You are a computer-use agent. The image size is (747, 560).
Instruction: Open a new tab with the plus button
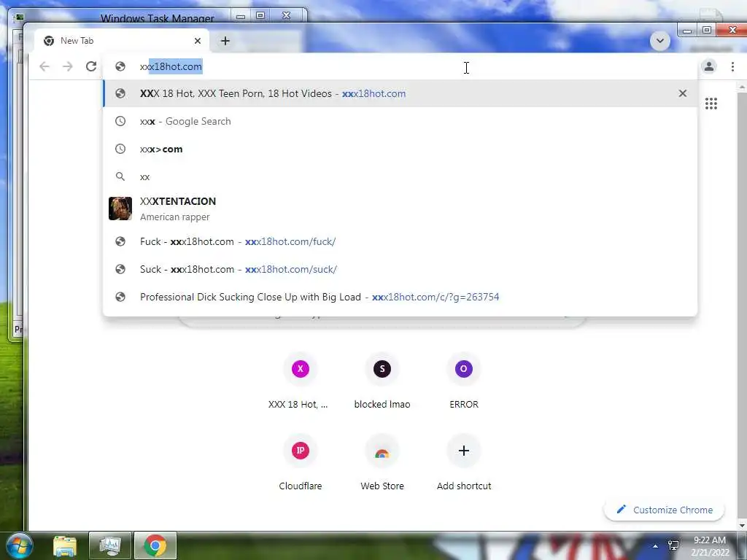225,41
